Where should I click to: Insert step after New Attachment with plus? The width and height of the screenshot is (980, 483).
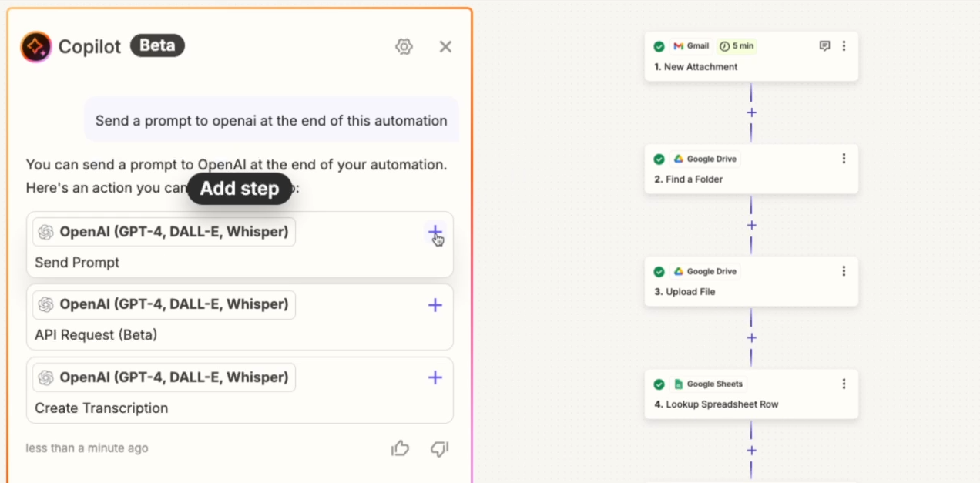point(751,112)
